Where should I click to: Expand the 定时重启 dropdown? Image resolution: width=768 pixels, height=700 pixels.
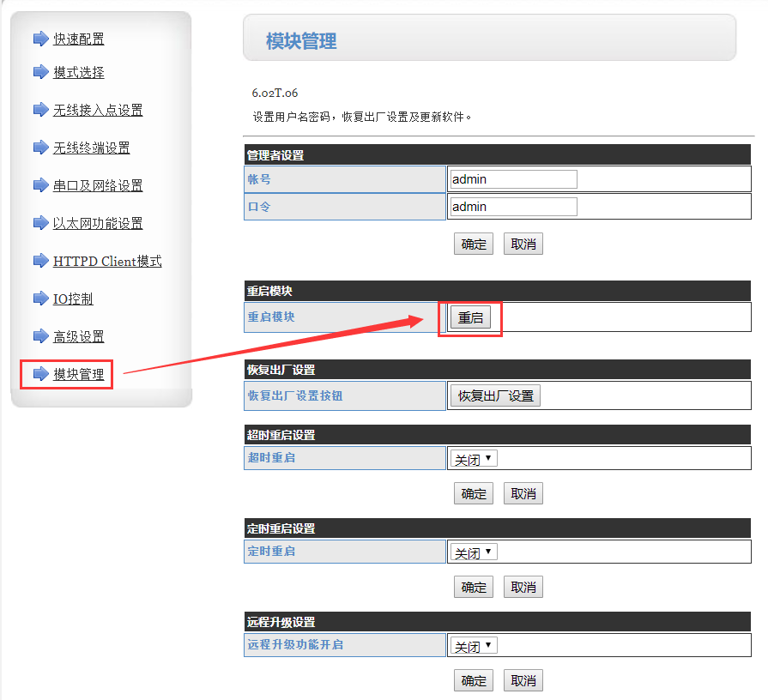click(473, 552)
